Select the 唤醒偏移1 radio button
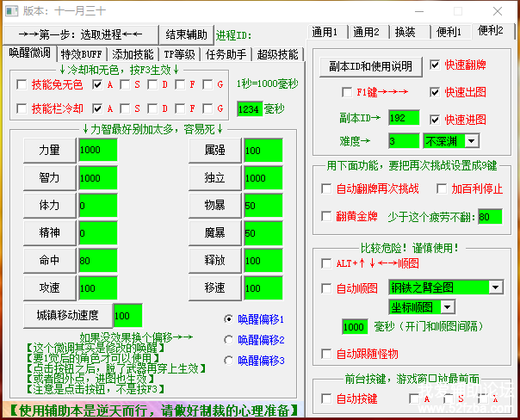The width and height of the screenshot is (520, 420). tap(228, 319)
